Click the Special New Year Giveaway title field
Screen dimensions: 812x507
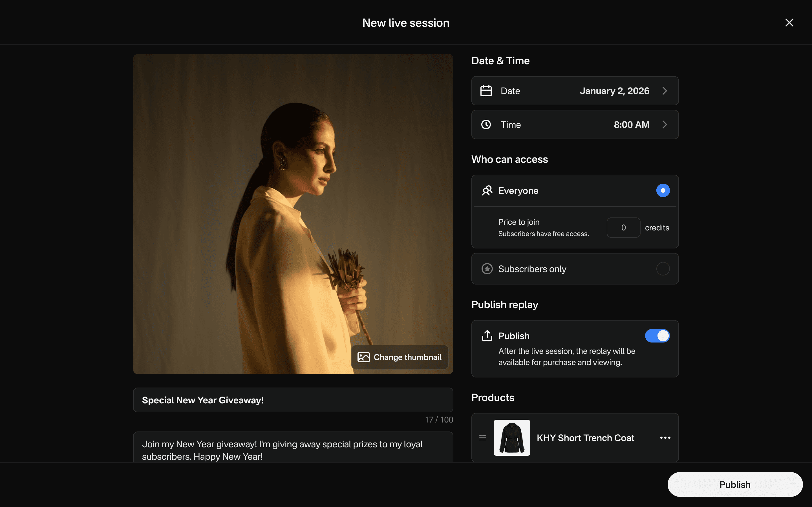click(293, 400)
